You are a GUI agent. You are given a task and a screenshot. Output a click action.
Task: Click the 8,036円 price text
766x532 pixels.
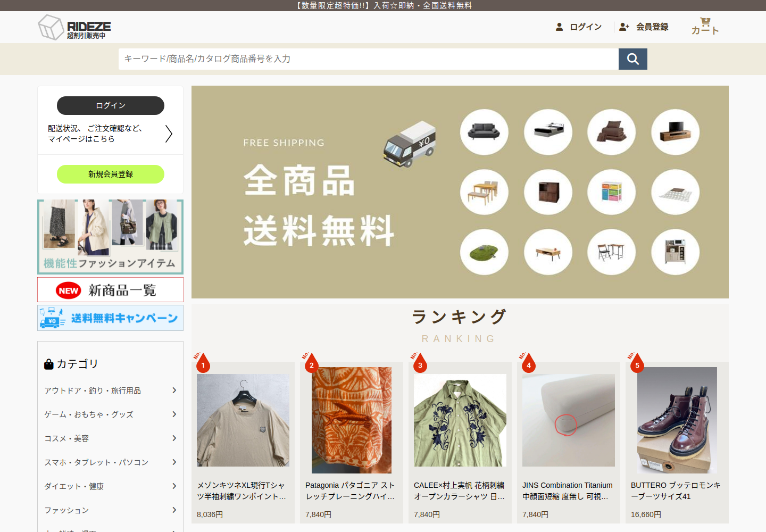[210, 514]
